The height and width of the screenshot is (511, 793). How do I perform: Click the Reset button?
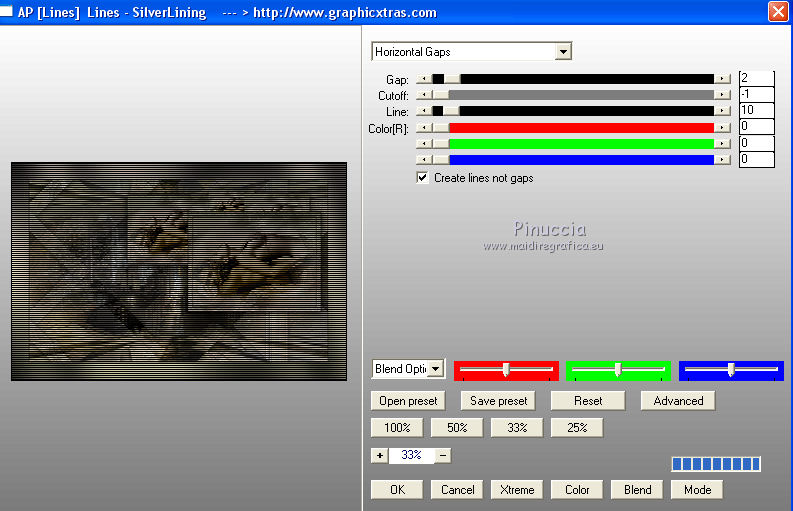pos(588,401)
